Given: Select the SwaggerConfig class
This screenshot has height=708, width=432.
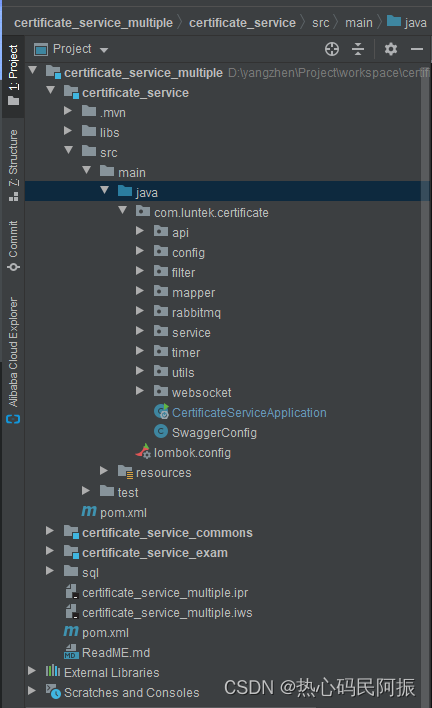Looking at the screenshot, I should tap(214, 433).
